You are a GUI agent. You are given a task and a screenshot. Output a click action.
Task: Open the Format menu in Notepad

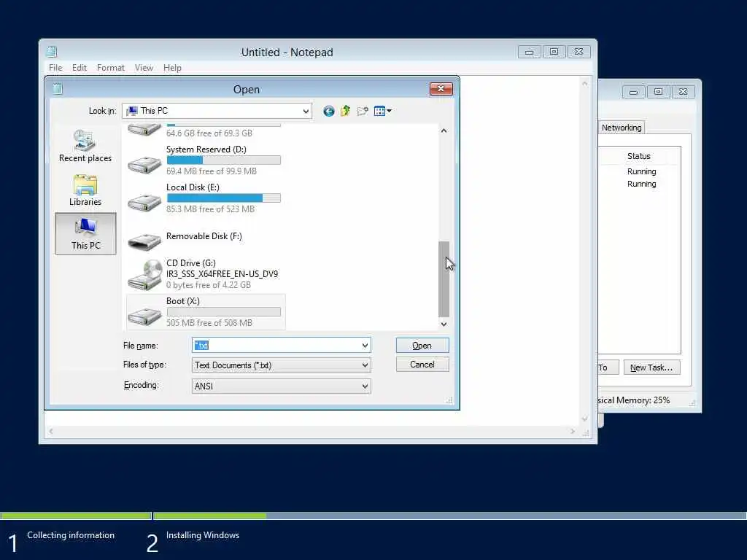pyautogui.click(x=111, y=68)
